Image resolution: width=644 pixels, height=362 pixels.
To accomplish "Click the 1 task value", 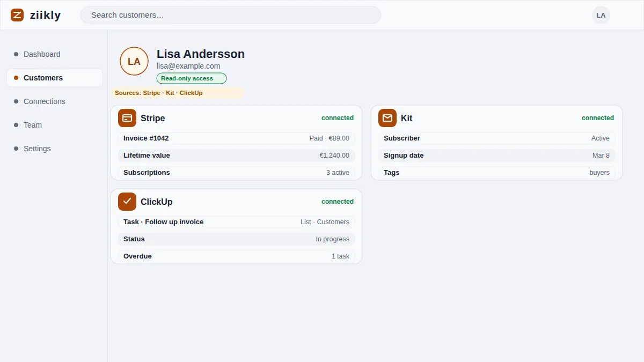I will (x=340, y=256).
